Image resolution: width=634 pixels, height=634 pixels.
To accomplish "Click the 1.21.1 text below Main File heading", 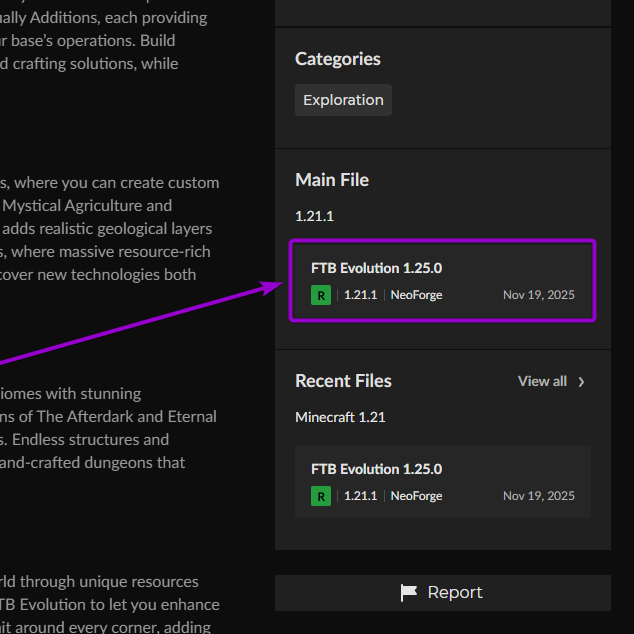I will tap(315, 216).
